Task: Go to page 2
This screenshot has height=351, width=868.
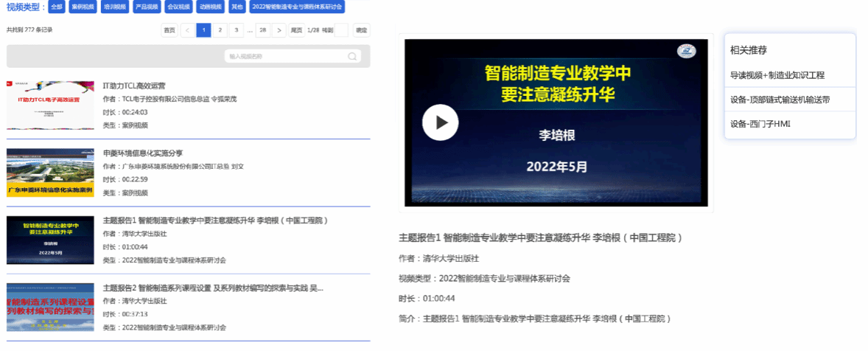Action: 220,30
